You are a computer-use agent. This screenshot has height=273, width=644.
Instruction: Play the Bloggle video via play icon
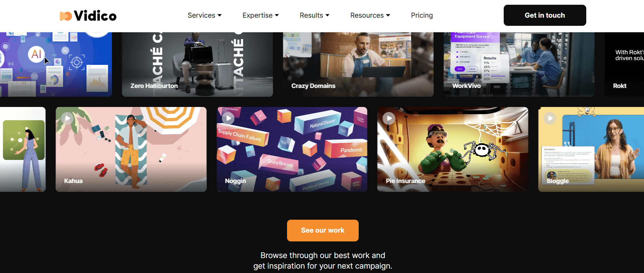(550, 118)
